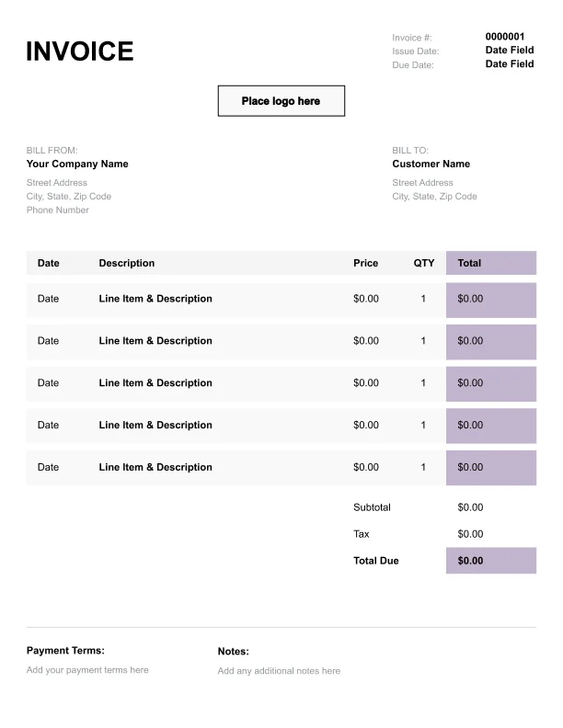Click Street Address under Your Company Name
The image size is (563, 728).
pyautogui.click(x=57, y=183)
